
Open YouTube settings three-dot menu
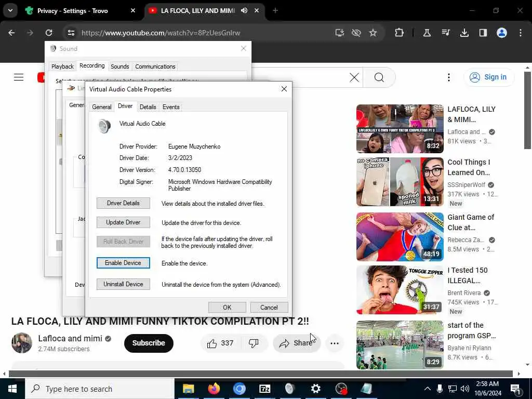(x=448, y=77)
